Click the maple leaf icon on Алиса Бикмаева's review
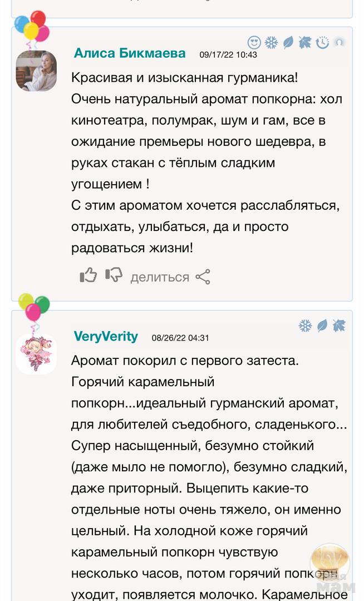 [x=305, y=42]
